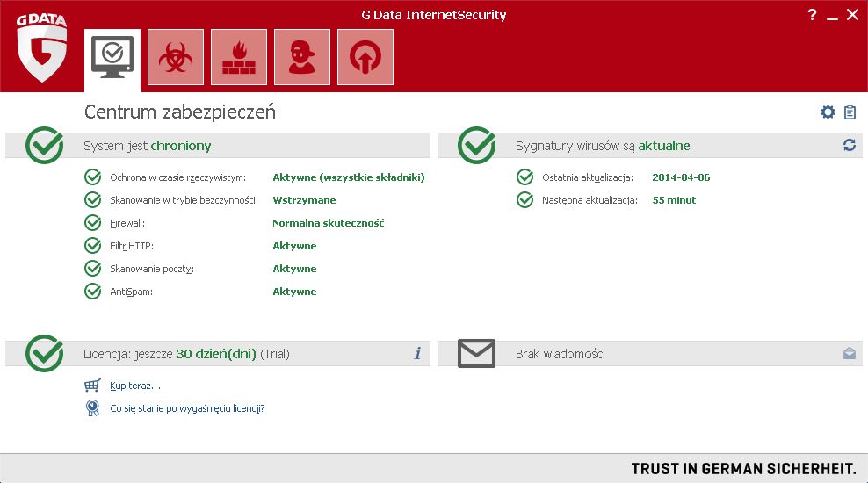Open help with the question mark
Viewport: 868px width, 483px height.
pos(812,15)
